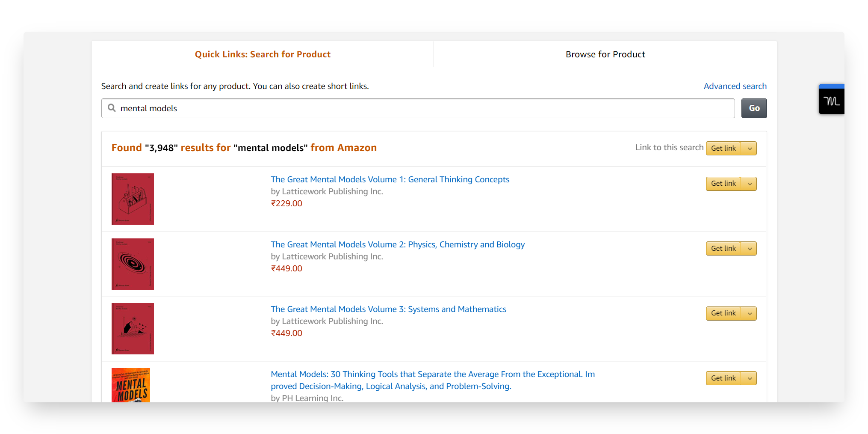Click 'by Latticework Publishing Inc.' under Volume 3

(x=327, y=321)
